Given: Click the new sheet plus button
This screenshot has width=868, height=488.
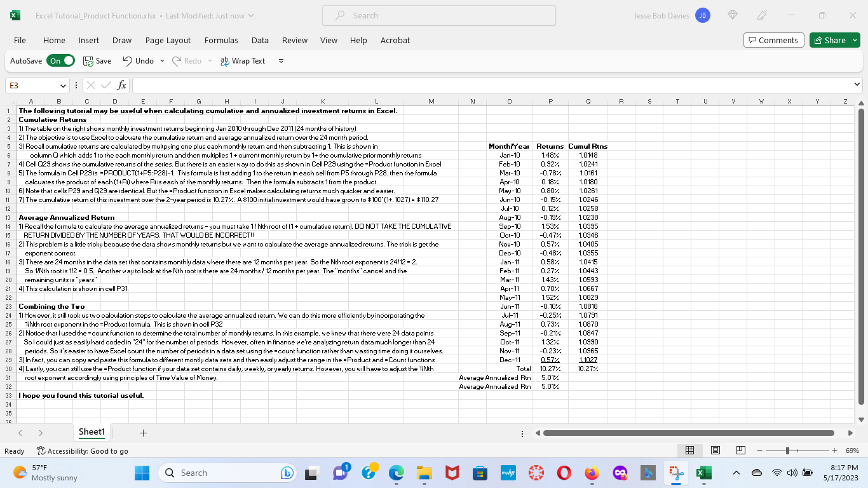Looking at the screenshot, I should click(x=143, y=433).
